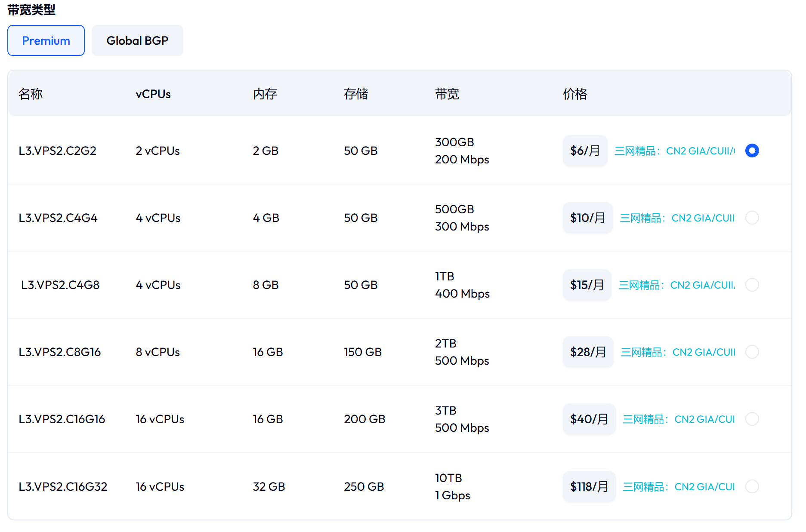Select the L3.VPS2.C16G32 plan radio button
This screenshot has height=532, width=806.
(752, 486)
